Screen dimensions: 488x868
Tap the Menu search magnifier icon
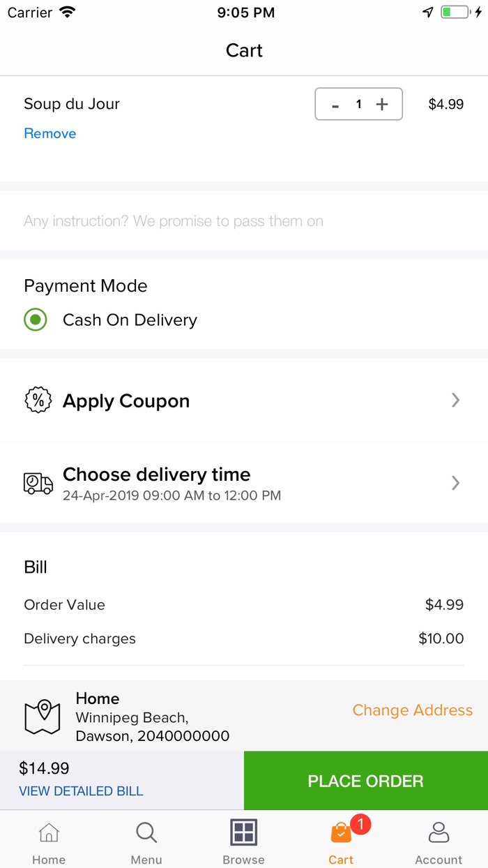pyautogui.click(x=146, y=832)
